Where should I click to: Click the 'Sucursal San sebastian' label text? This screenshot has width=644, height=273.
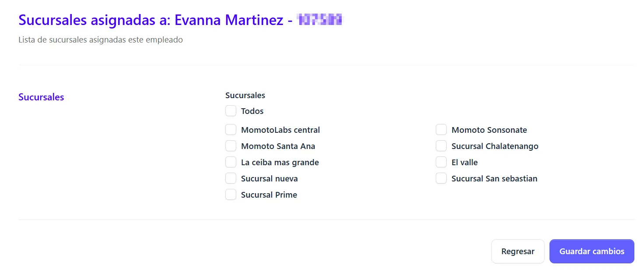pyautogui.click(x=494, y=179)
